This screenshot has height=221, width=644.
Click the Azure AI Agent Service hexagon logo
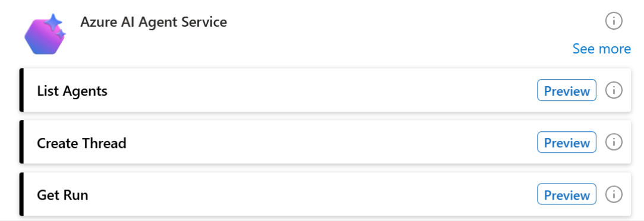tap(45, 34)
